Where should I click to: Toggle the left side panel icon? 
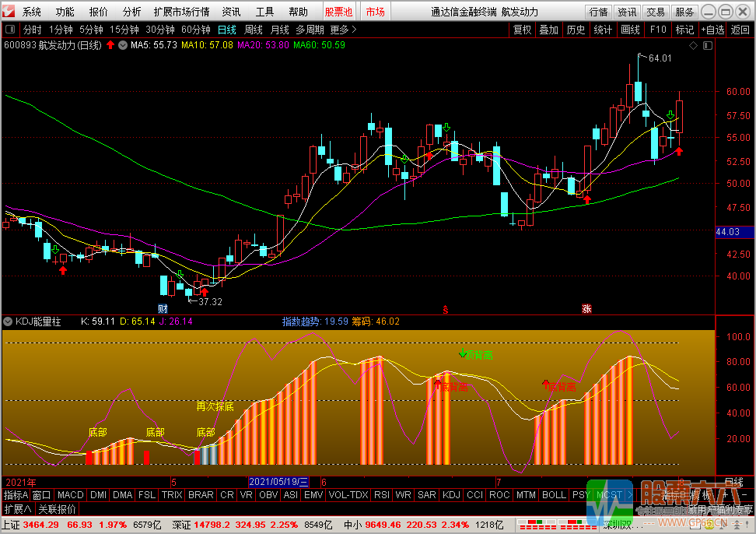coord(10,30)
